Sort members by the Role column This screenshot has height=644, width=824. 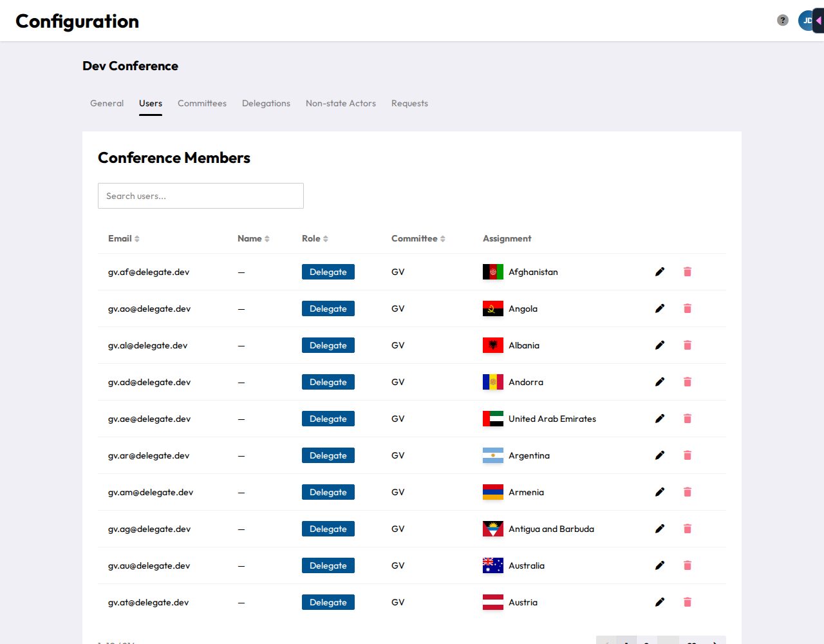click(x=315, y=238)
